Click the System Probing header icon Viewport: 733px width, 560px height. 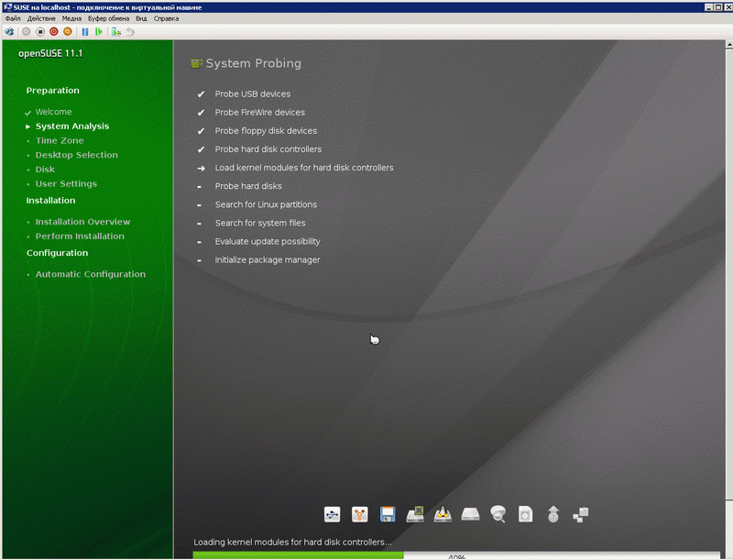click(x=196, y=63)
